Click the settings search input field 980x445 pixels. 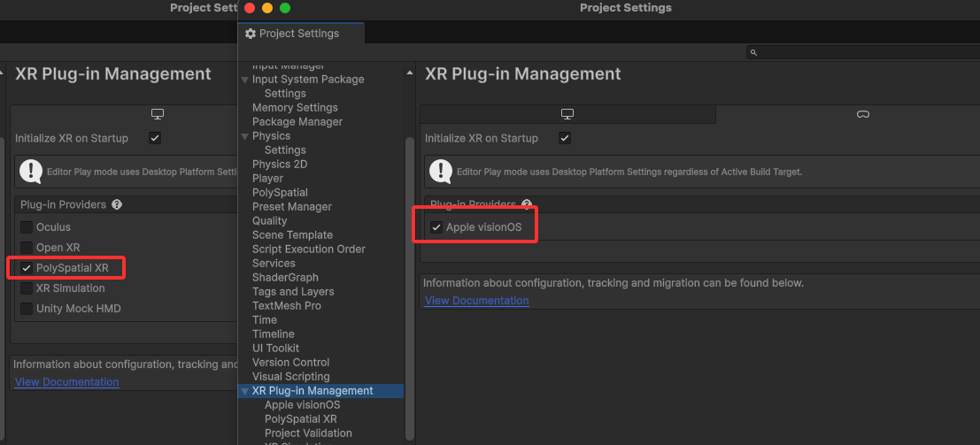coord(862,53)
